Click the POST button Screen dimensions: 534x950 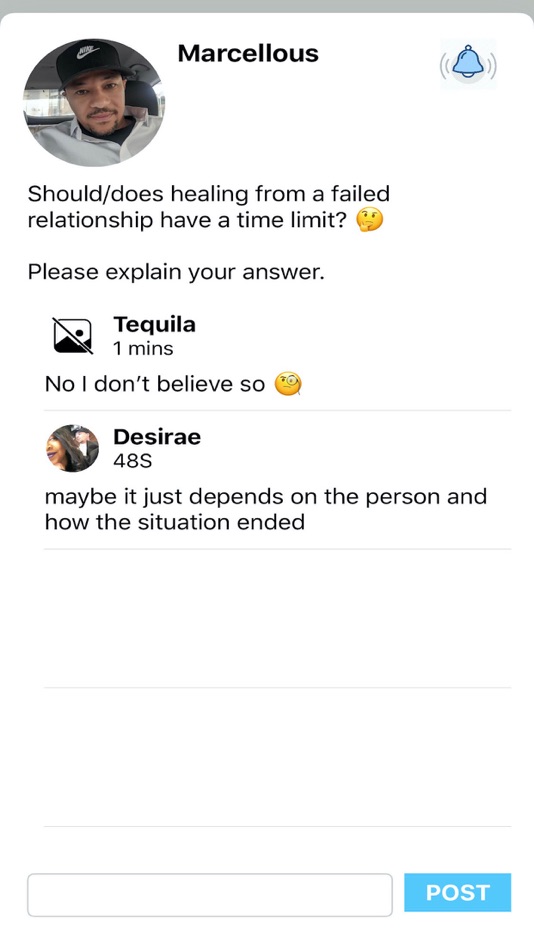click(458, 892)
